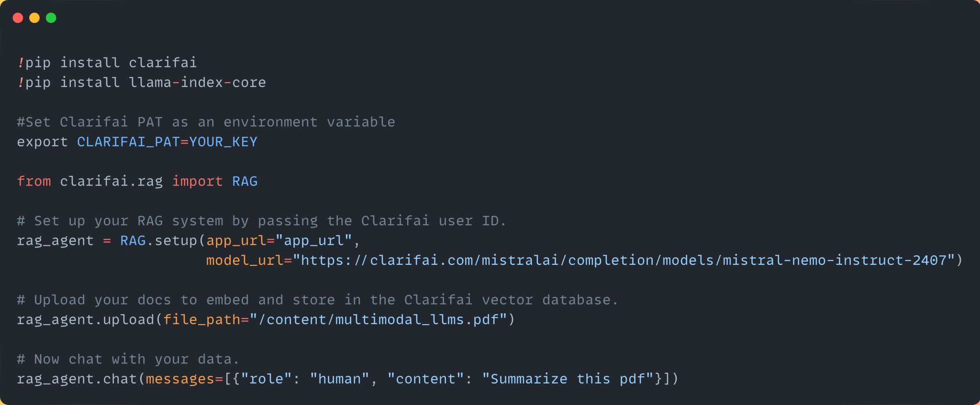
Task: Click the CLARIFAI_PAT variable name
Action: click(128, 142)
